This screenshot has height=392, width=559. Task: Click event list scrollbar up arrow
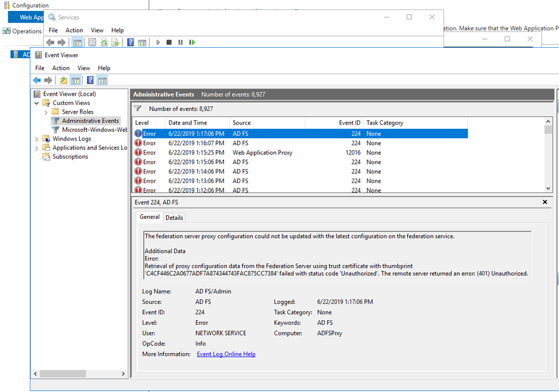[x=548, y=121]
